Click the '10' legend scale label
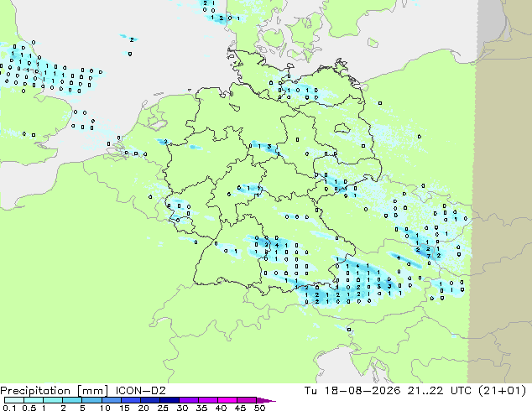Screen dimensions: 532x411 tap(105, 408)
